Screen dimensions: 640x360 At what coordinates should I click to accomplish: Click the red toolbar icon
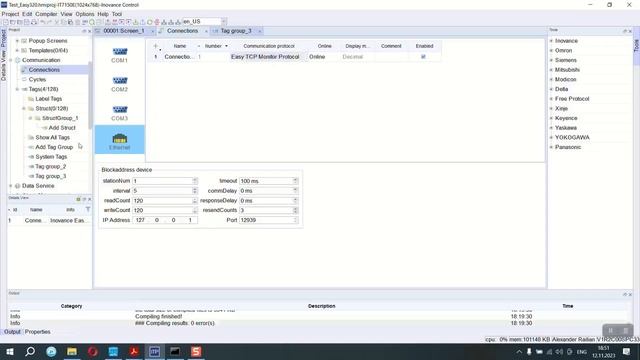pos(157,22)
